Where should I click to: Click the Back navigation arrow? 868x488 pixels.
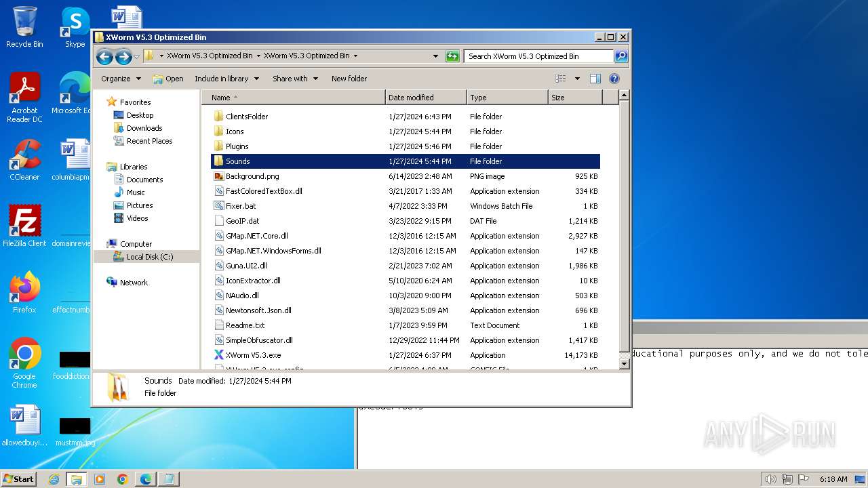point(104,56)
